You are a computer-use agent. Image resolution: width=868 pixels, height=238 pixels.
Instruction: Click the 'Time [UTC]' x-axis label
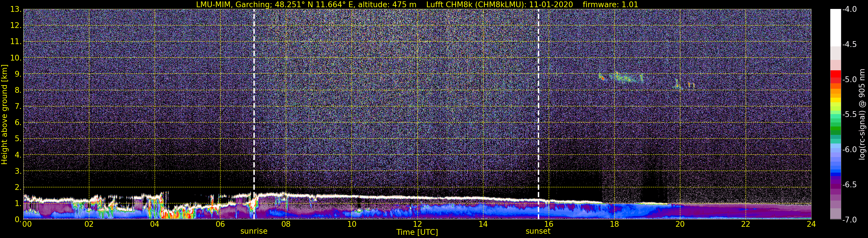click(x=417, y=232)
